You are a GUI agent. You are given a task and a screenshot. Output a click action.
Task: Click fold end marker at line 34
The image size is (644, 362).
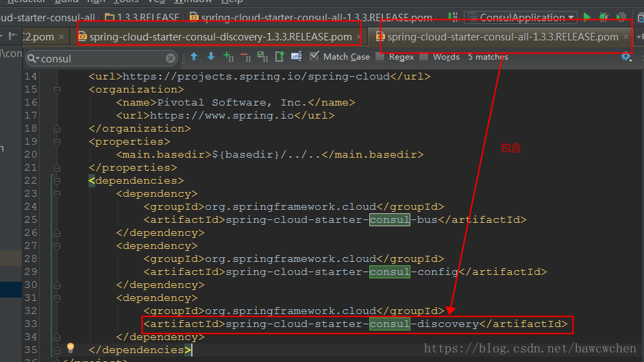57,337
